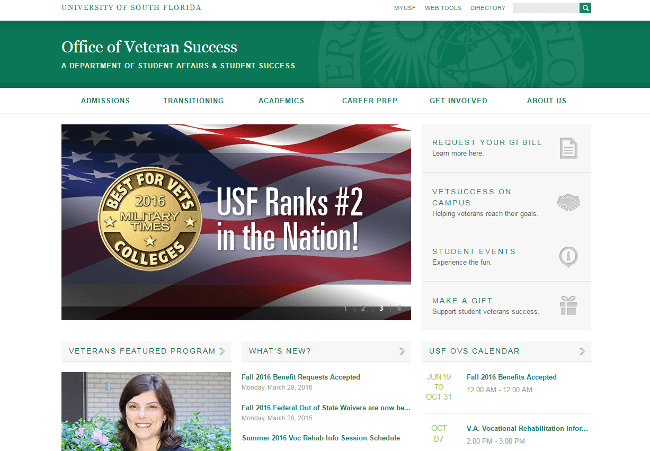This screenshot has width=650, height=451.
Task: Open the About Us menu
Action: point(547,101)
